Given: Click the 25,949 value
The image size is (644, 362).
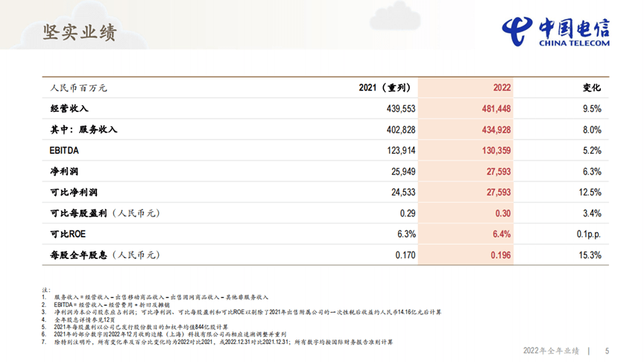Looking at the screenshot, I should (403, 172).
